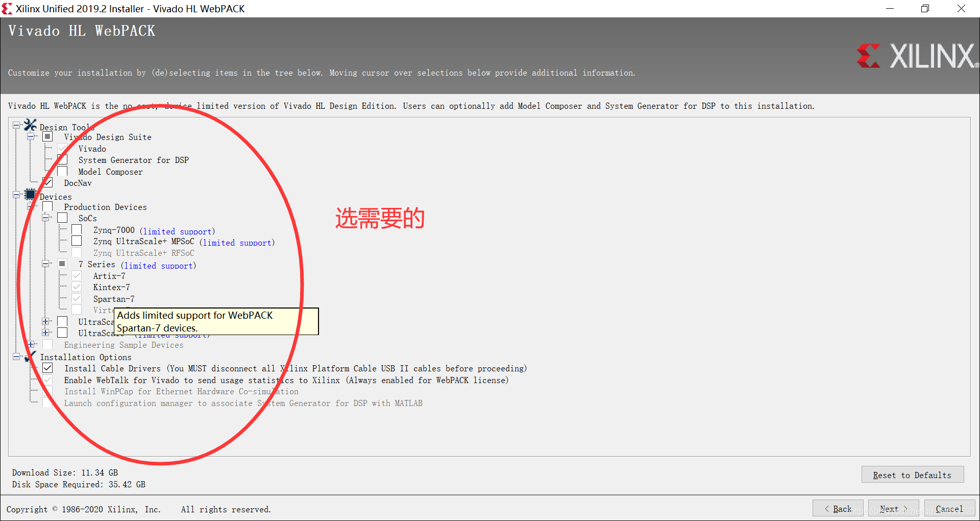Toggle the Artix-7 checkbox
This screenshot has height=521, width=980.
77,275
